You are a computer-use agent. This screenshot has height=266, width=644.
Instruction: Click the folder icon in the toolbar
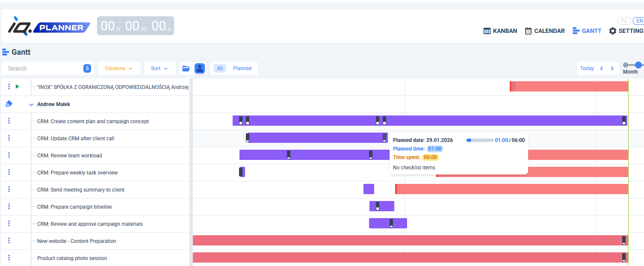click(x=186, y=68)
